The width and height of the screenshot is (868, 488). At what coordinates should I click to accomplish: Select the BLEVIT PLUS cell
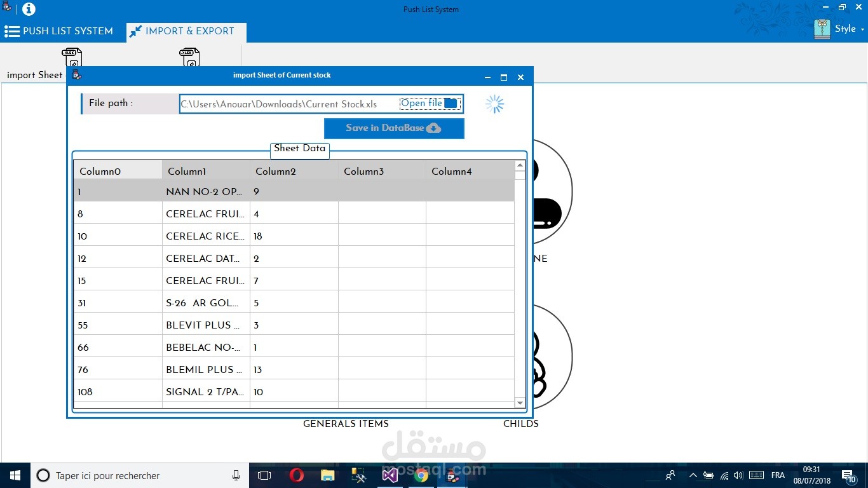coord(207,325)
